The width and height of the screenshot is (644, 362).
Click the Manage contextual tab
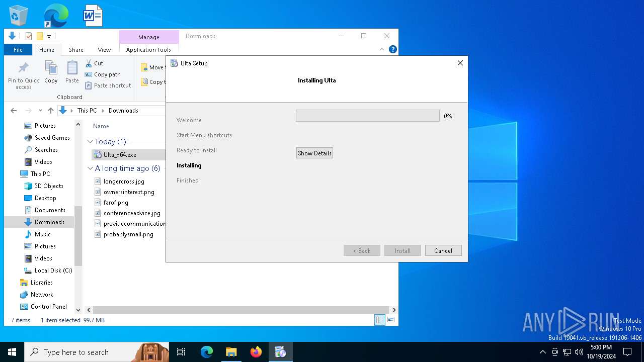[x=149, y=37]
